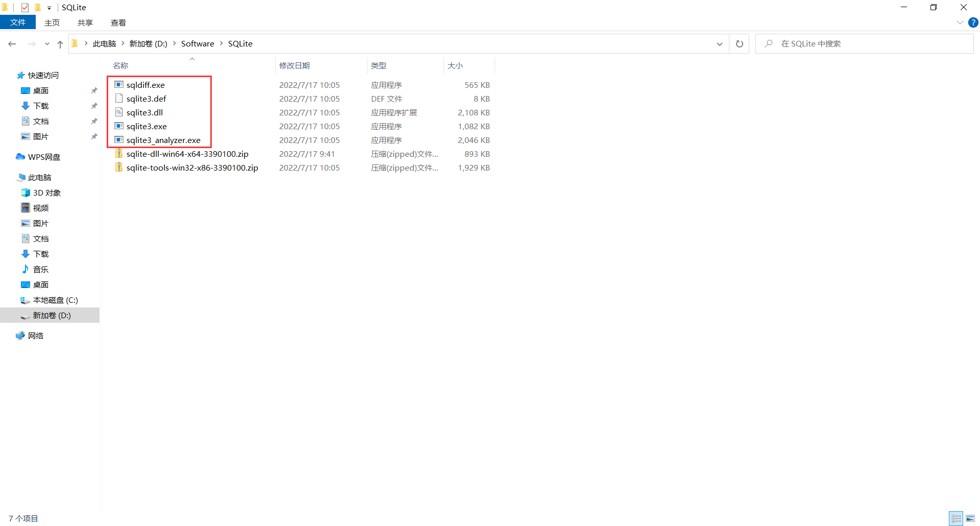980x526 pixels.
Task: Select 本地磁盘 (C:) in navigation pane
Action: (55, 300)
